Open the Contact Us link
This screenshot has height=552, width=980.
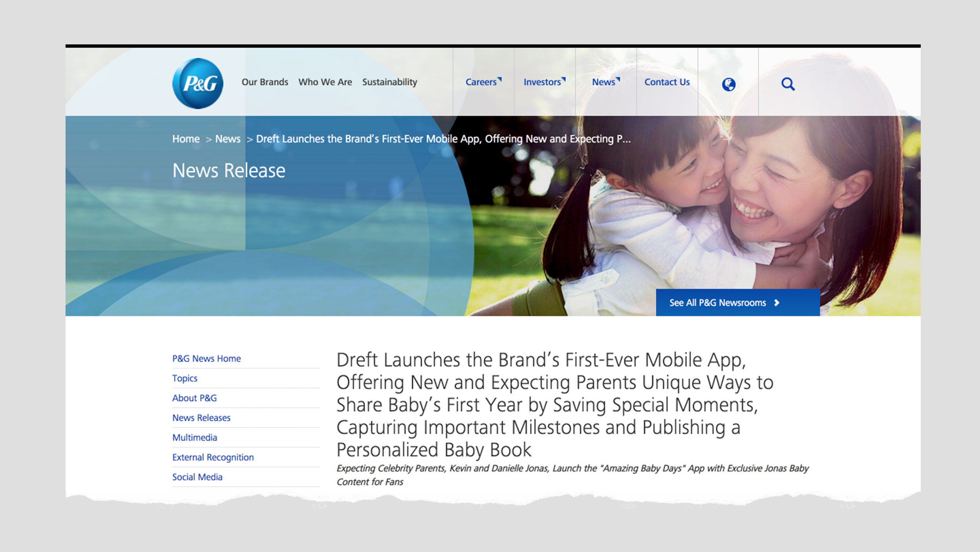tap(667, 82)
